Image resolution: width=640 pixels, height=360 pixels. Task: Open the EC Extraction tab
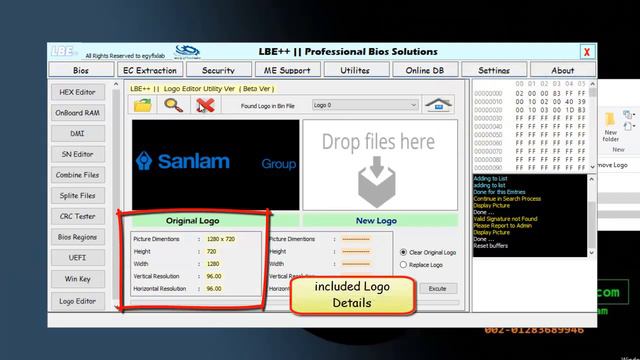[x=150, y=70]
